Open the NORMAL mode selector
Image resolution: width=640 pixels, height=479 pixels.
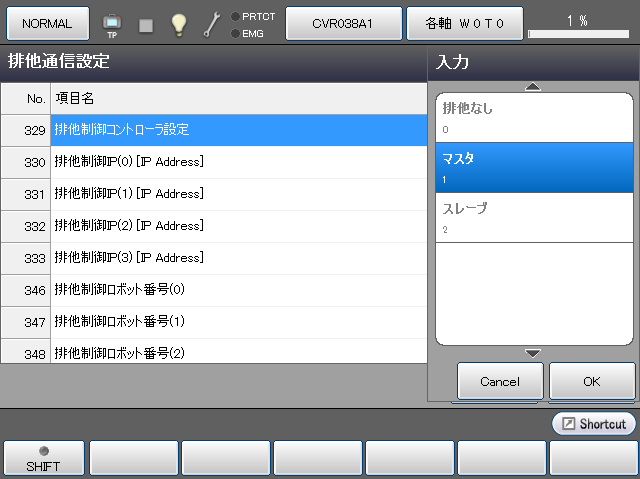click(x=47, y=23)
